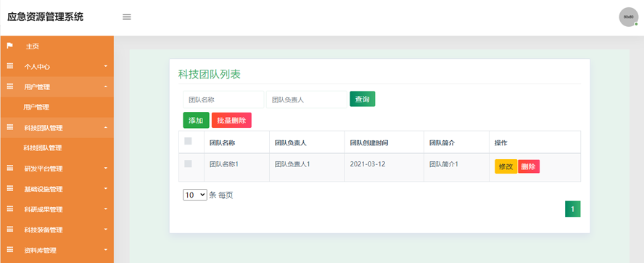Expand 资料库管理 menu via its arrow
The height and width of the screenshot is (263, 644).
pos(106,250)
